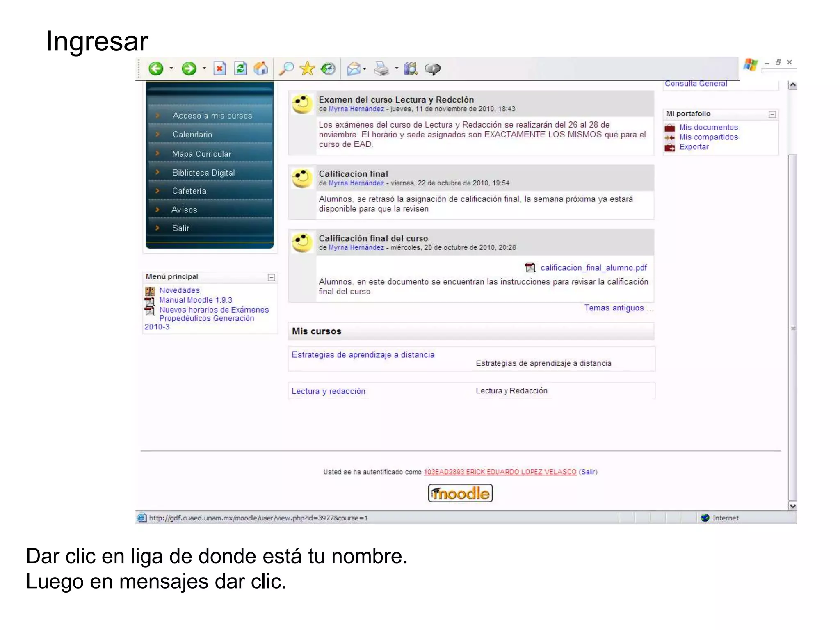Open Acceso a mis cursos menu item
The image size is (840, 630).
click(x=212, y=116)
